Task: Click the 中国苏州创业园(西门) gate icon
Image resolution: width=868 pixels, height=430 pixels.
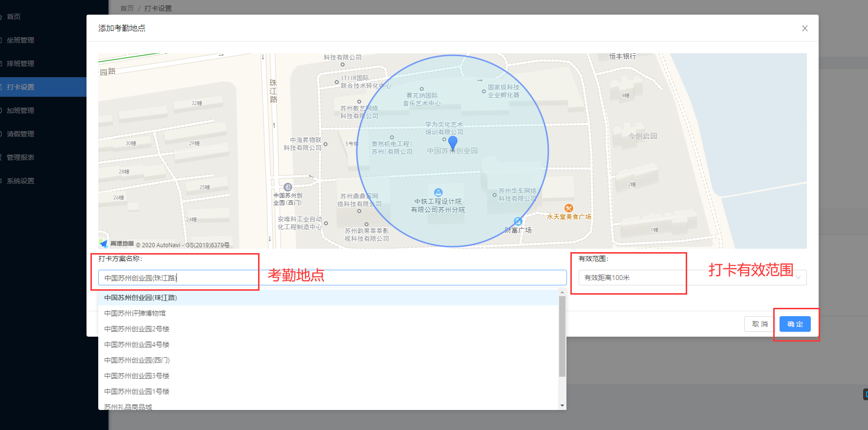Action: pyautogui.click(x=288, y=187)
